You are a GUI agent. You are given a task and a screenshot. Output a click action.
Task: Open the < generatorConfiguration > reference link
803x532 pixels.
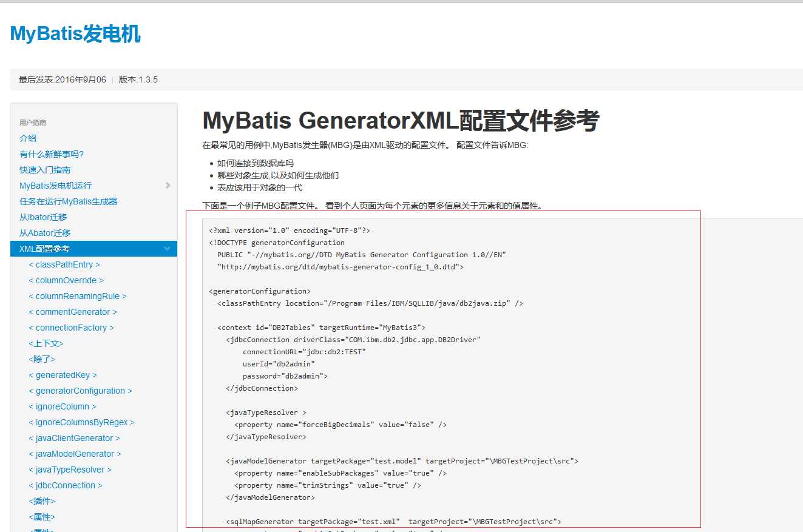(80, 391)
